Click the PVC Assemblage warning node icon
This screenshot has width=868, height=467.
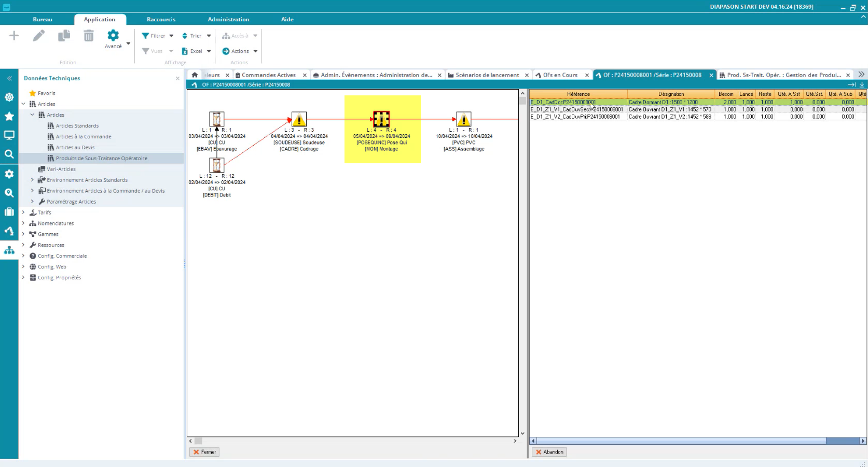463,119
